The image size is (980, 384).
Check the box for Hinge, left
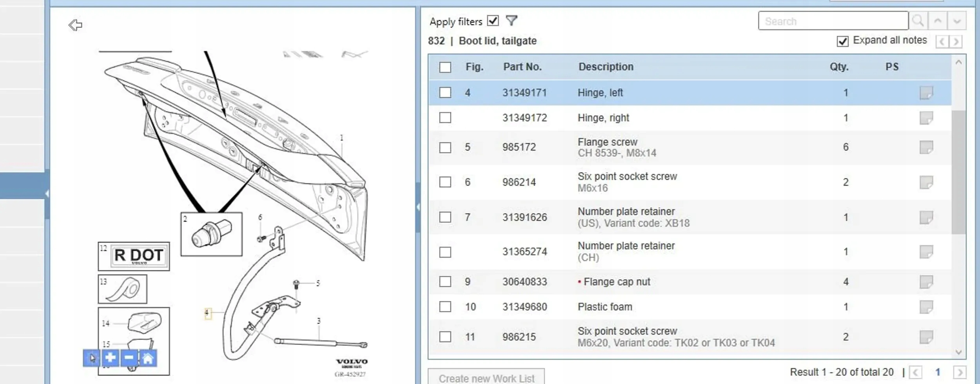pos(445,92)
